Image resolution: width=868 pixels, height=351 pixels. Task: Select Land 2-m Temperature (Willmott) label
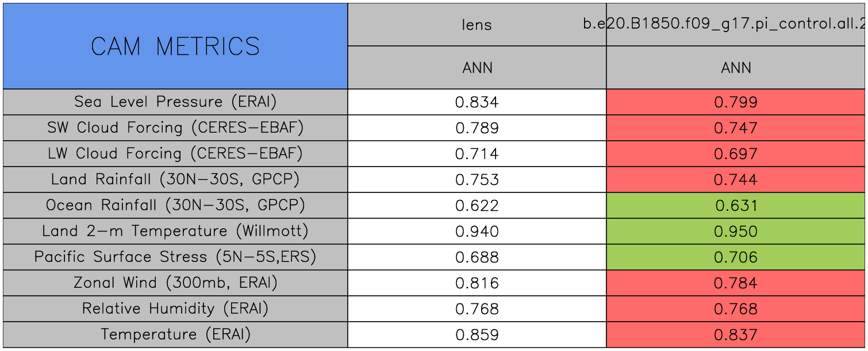pos(175,231)
